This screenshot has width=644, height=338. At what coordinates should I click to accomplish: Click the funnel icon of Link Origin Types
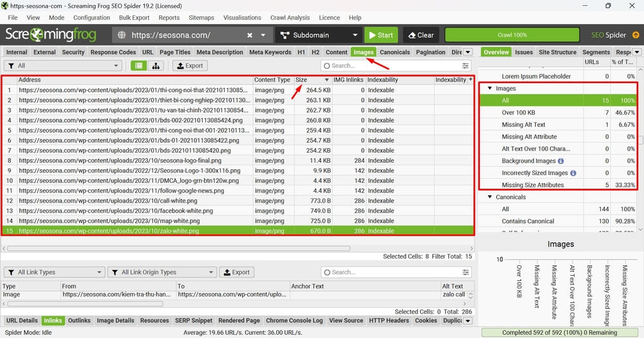(x=115, y=272)
